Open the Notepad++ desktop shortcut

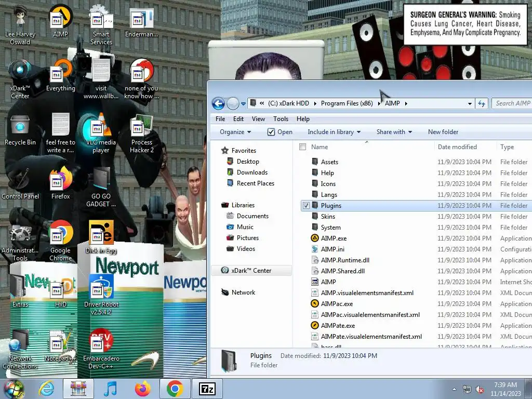(60, 345)
